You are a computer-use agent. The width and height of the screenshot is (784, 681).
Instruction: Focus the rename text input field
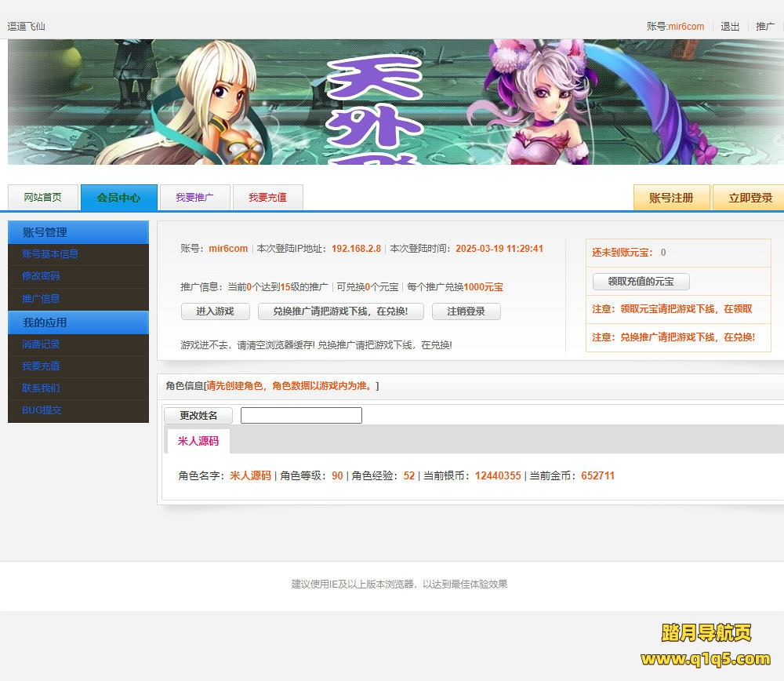[301, 416]
